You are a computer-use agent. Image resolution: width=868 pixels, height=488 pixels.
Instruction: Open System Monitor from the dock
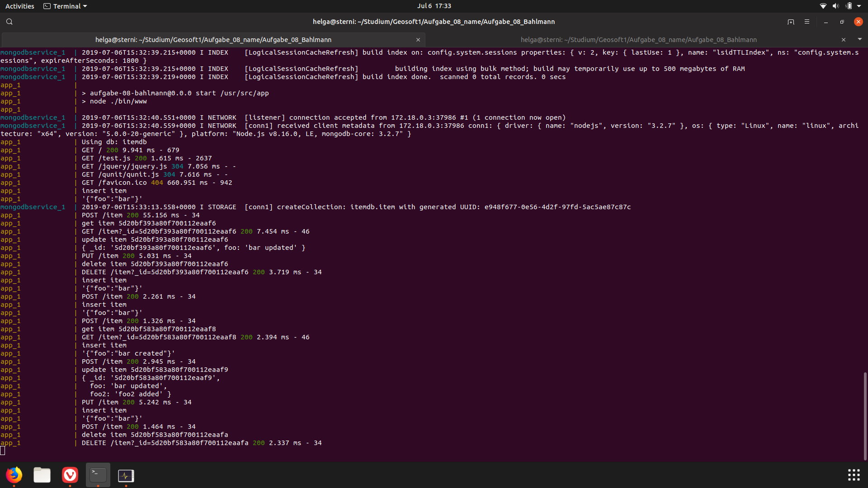(126, 475)
